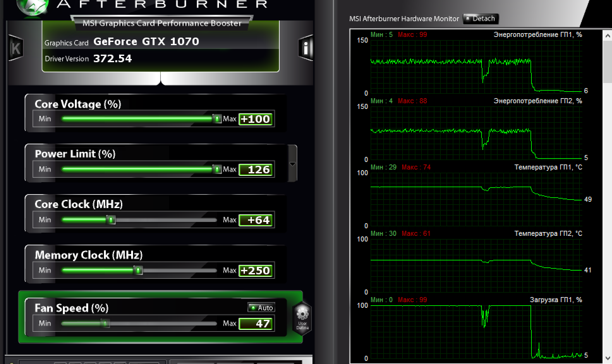Click the Memory Clock slider handle

click(x=138, y=270)
